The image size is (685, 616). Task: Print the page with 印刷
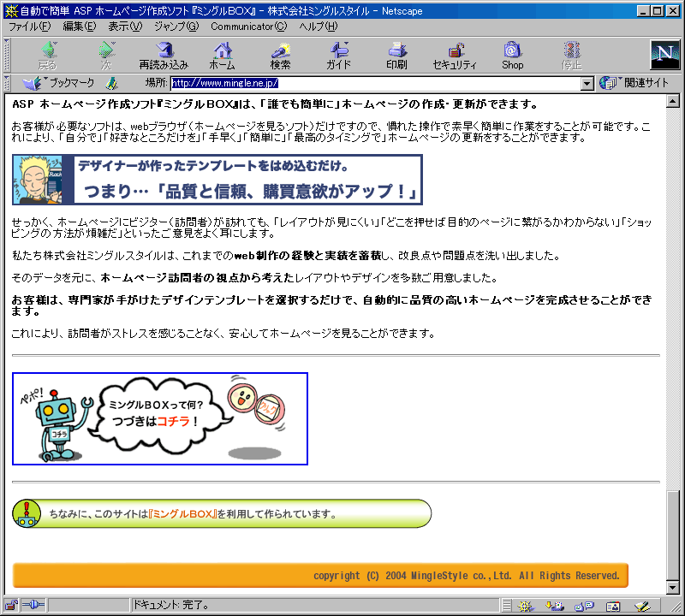point(396,56)
